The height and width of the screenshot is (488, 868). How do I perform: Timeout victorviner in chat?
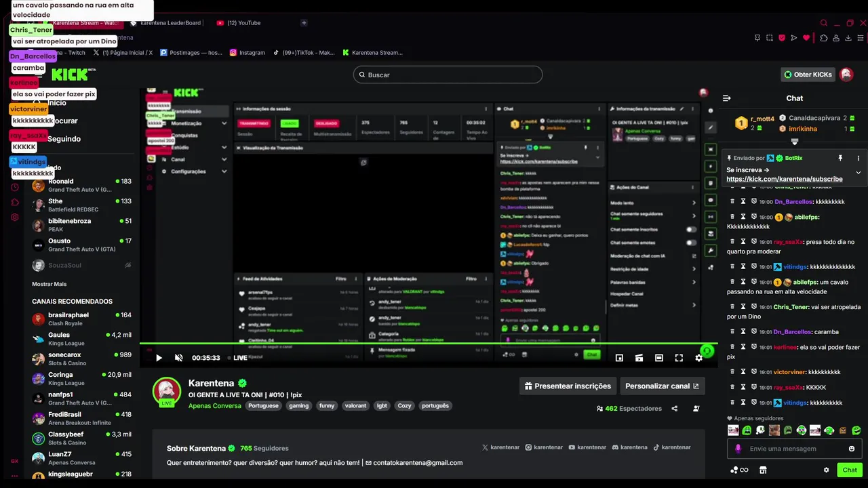(743, 371)
